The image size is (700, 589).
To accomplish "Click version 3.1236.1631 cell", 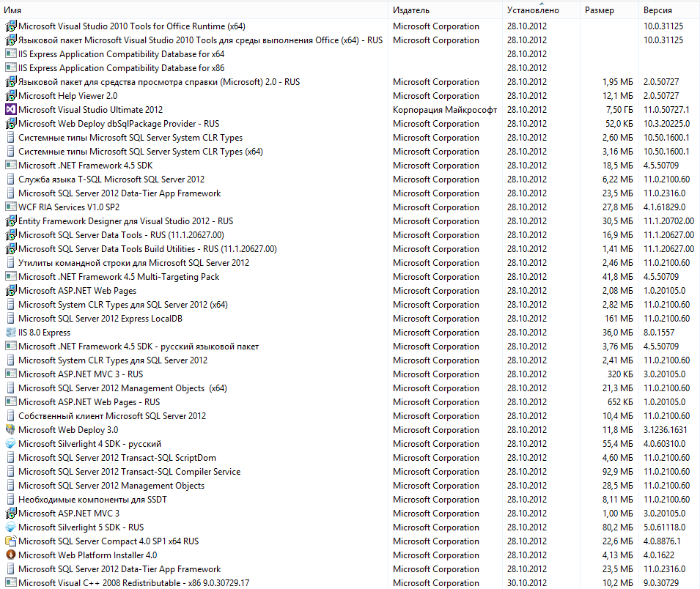I will click(x=665, y=430).
